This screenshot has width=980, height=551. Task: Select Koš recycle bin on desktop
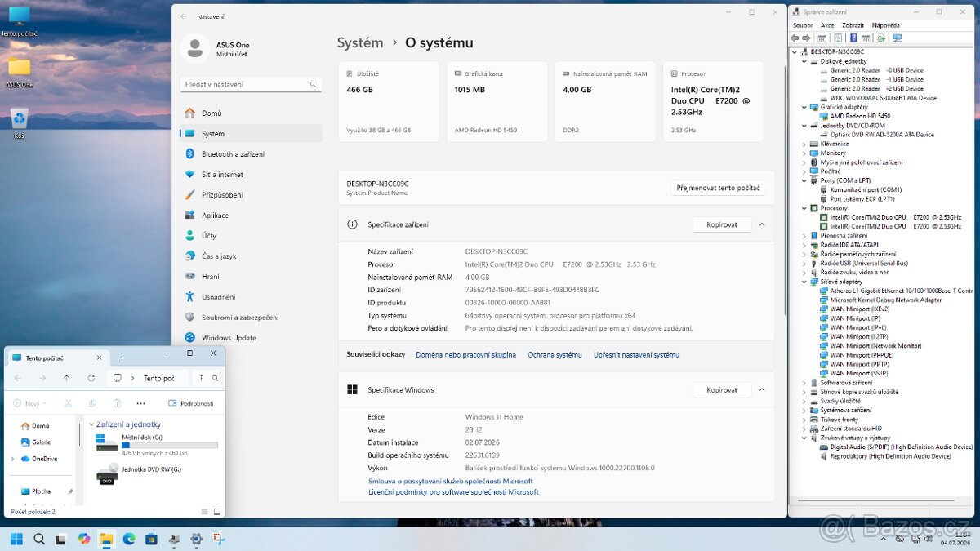click(19, 124)
